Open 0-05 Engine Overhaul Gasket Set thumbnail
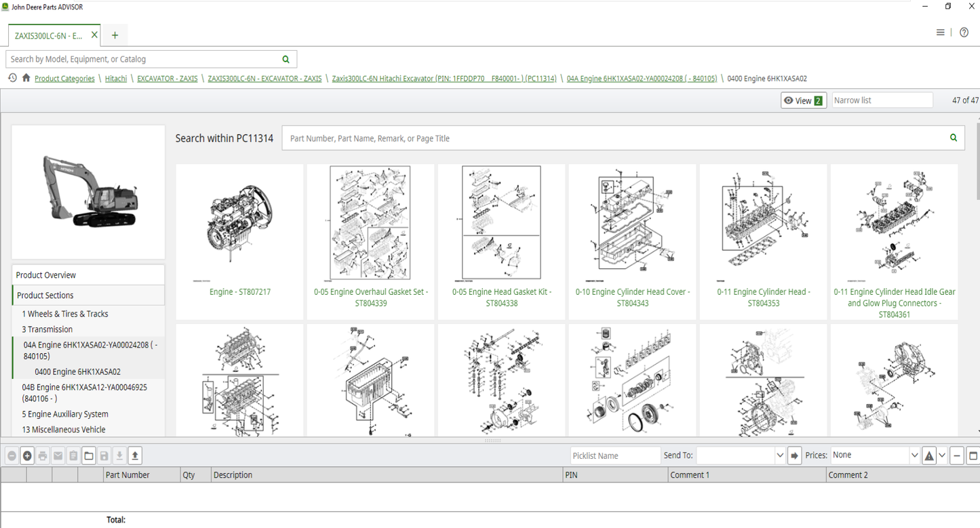 [370, 241]
